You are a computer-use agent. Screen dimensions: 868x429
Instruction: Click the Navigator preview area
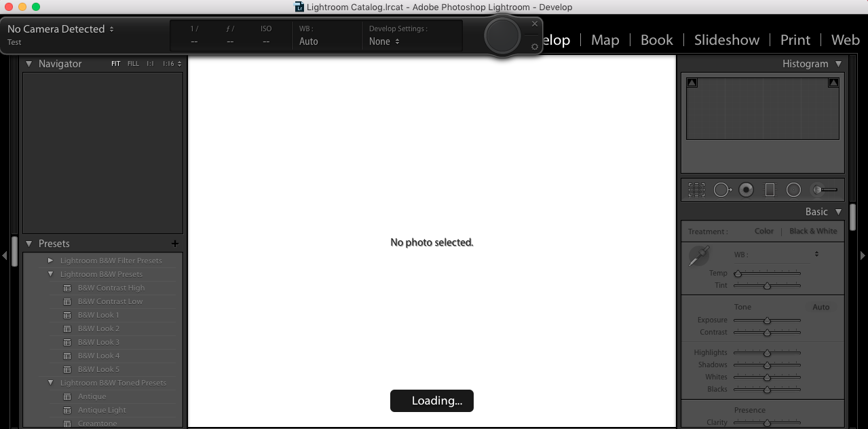click(102, 153)
